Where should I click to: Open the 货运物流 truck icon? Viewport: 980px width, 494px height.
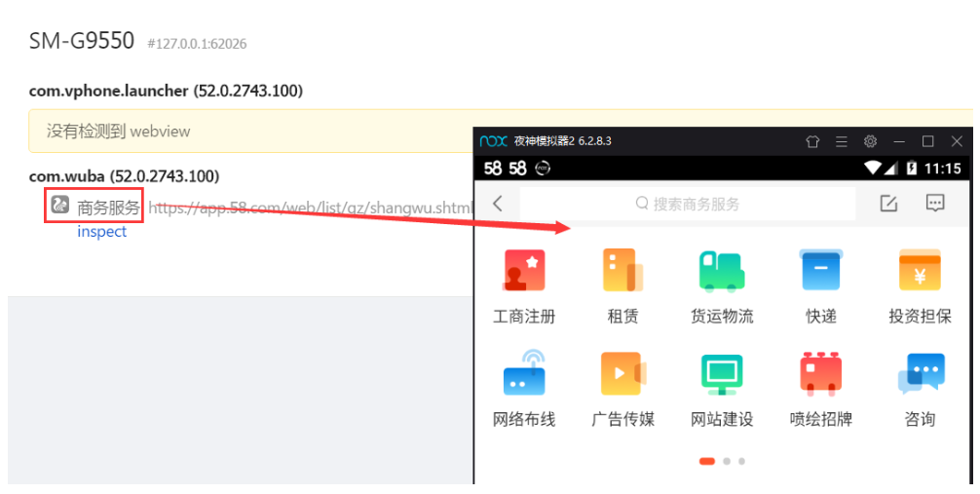click(x=721, y=272)
